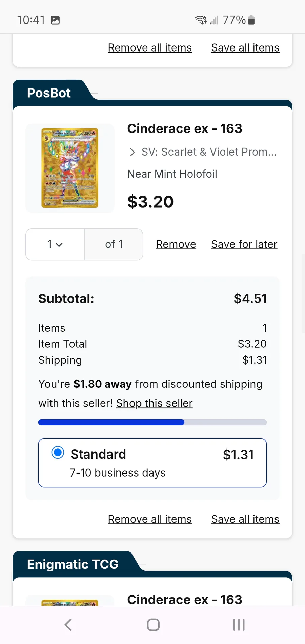Click the discounted shipping progress bar
The width and height of the screenshot is (305, 644).
click(x=152, y=422)
